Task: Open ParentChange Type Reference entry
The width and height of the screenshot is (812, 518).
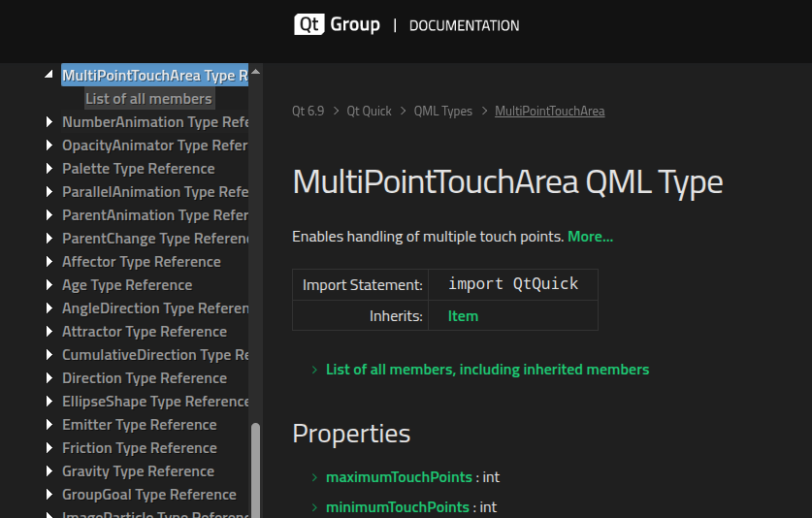Action: tap(155, 239)
